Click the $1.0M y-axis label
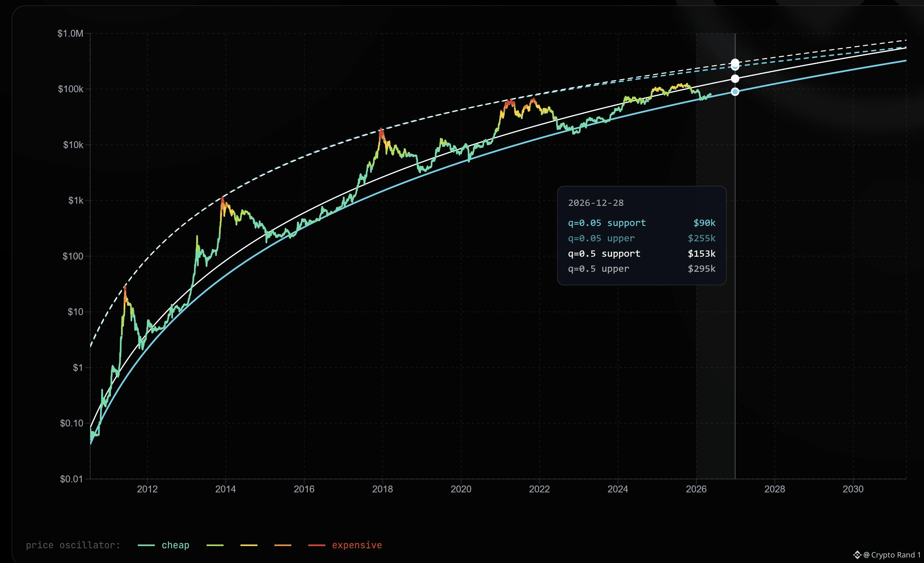This screenshot has width=924, height=563. pos(70,33)
